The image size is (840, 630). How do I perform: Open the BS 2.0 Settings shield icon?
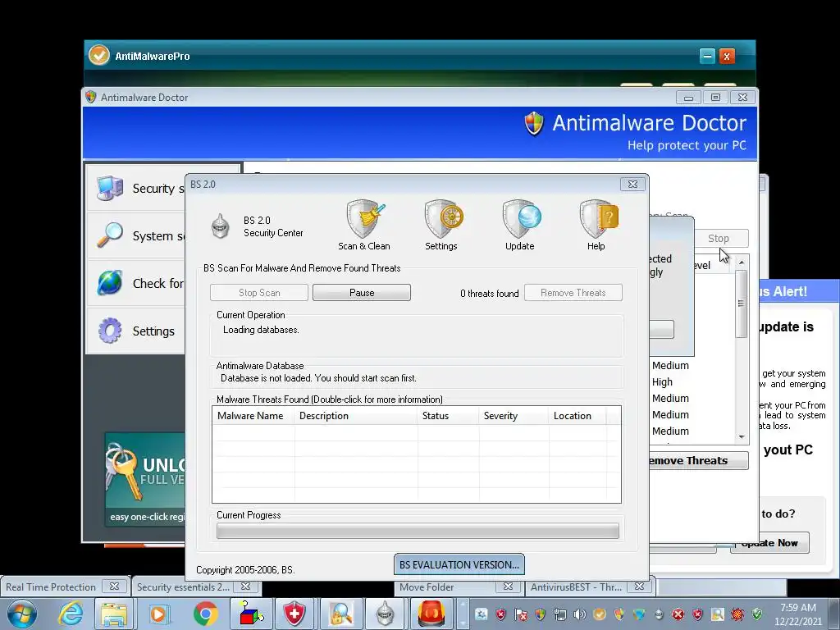tap(441, 225)
